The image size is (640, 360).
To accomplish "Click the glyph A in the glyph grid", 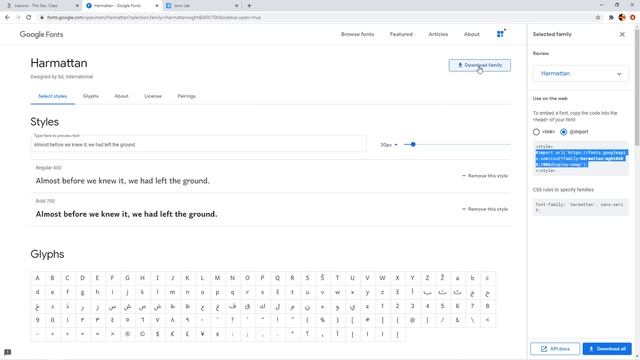I will 38,278.
